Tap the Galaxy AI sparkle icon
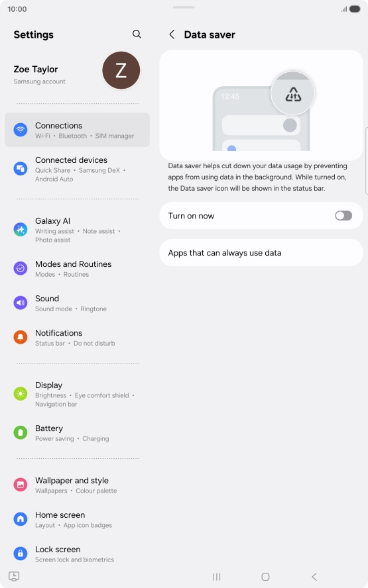The image size is (368, 588). pyautogui.click(x=21, y=229)
